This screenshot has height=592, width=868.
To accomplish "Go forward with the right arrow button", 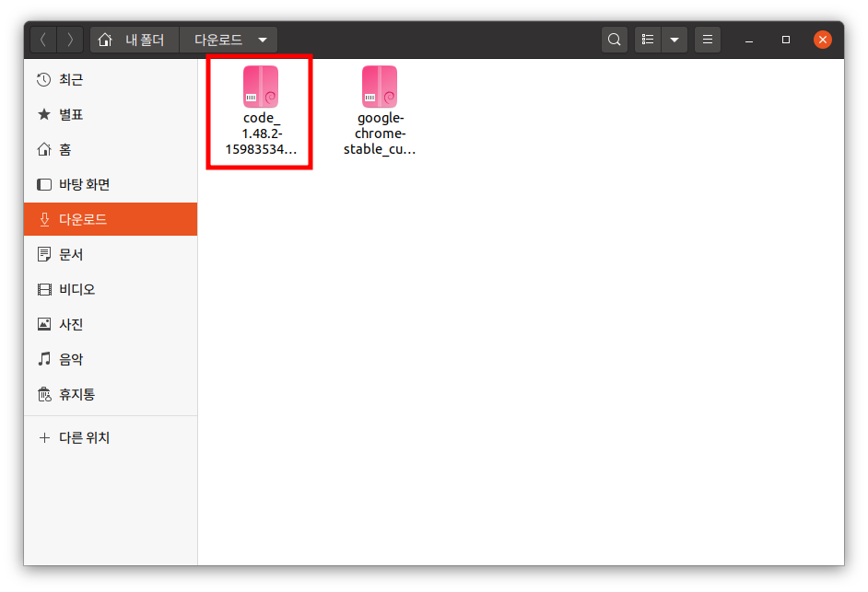I will (x=70, y=40).
